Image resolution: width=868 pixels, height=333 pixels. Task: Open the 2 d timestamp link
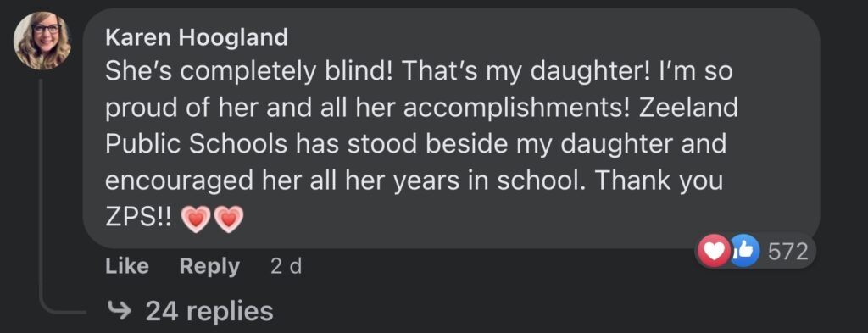point(287,267)
